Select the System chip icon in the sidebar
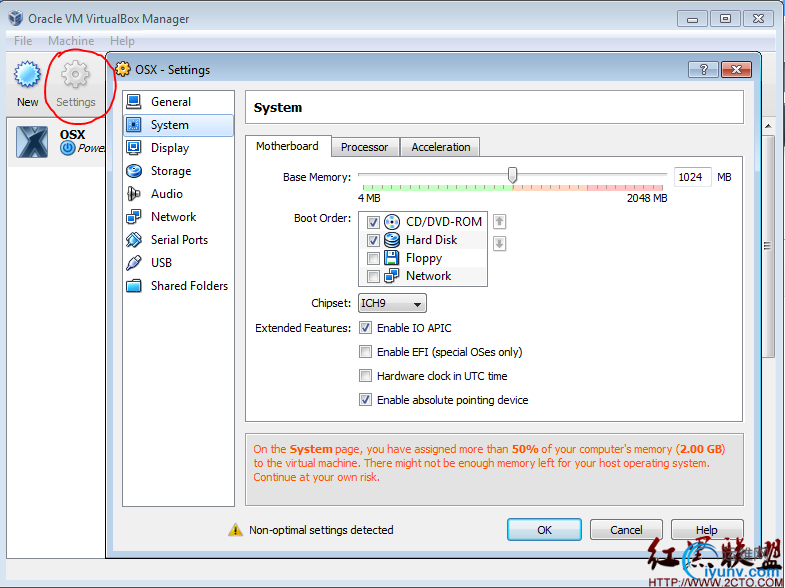This screenshot has width=785, height=588. [x=134, y=125]
